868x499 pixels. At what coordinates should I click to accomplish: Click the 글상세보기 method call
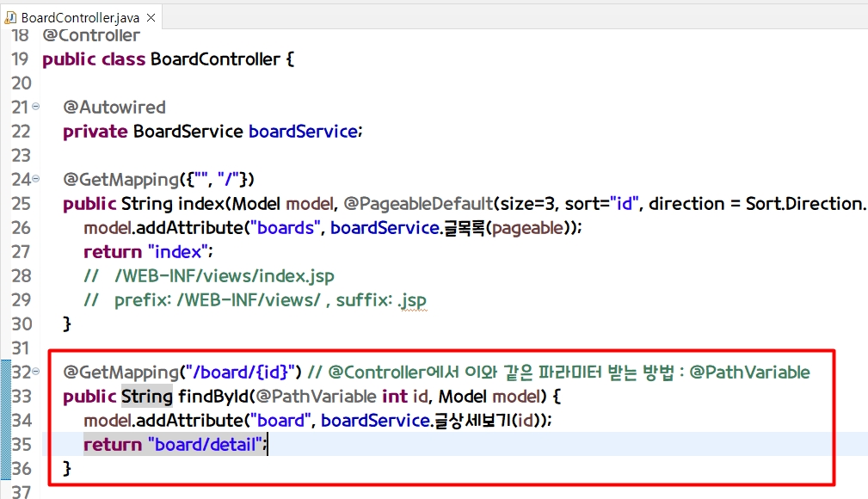[x=473, y=421]
